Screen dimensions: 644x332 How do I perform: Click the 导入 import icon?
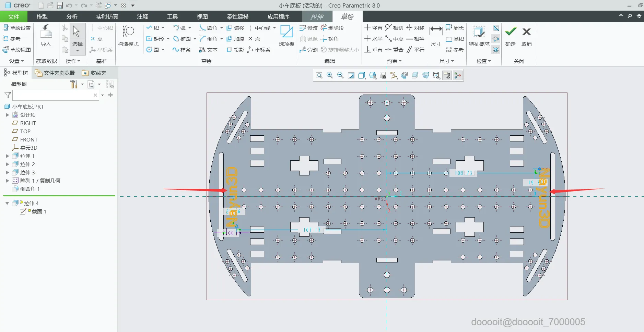pyautogui.click(x=46, y=36)
